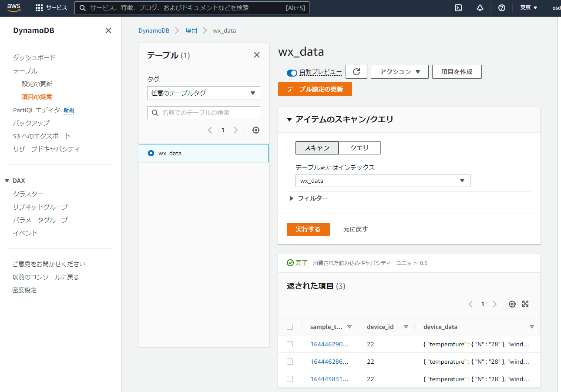Click the 実行する button
The image size is (561, 392).
point(308,229)
